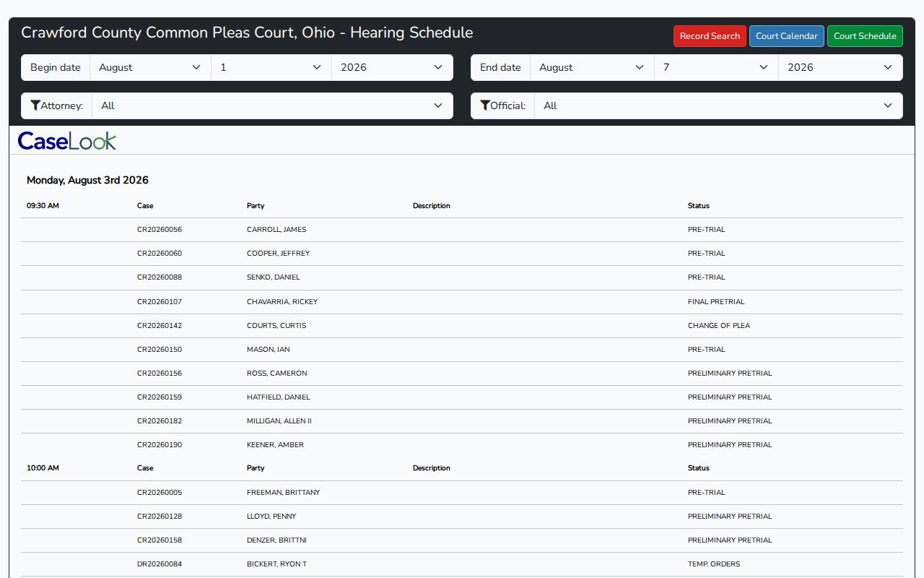Open the End date day dropdown
Viewport: 924px width, 578px height.
(x=716, y=67)
